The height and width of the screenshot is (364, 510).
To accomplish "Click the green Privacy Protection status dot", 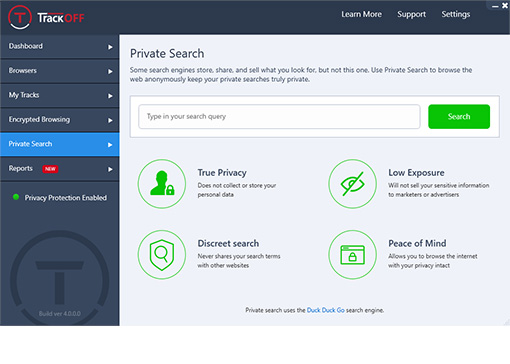I will click(16, 197).
